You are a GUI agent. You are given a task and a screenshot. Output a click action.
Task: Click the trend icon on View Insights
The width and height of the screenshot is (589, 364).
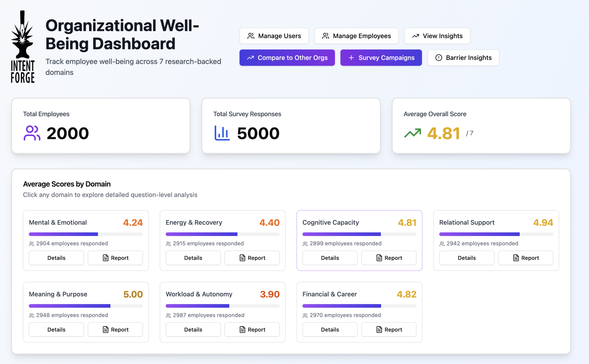tap(416, 36)
